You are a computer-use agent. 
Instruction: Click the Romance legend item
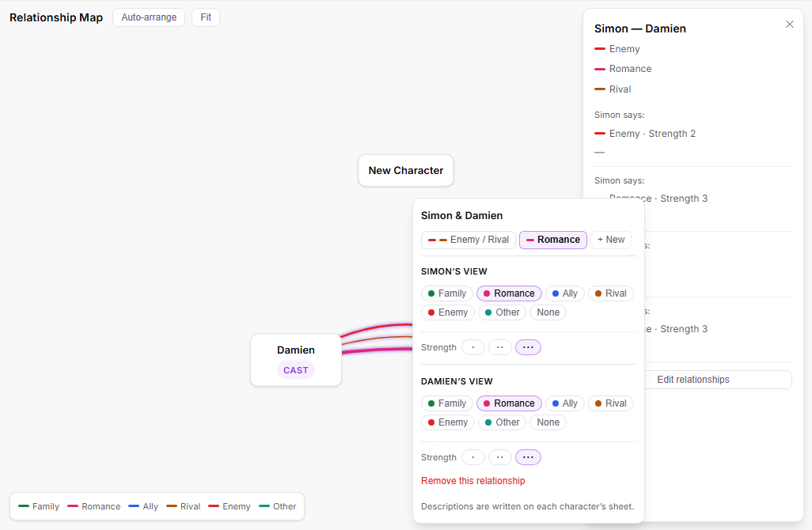coord(94,506)
